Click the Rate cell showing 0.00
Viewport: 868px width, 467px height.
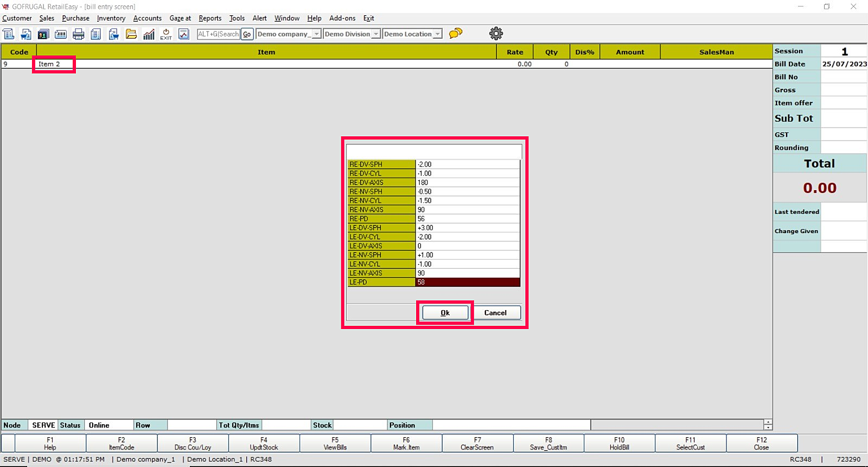coord(515,64)
